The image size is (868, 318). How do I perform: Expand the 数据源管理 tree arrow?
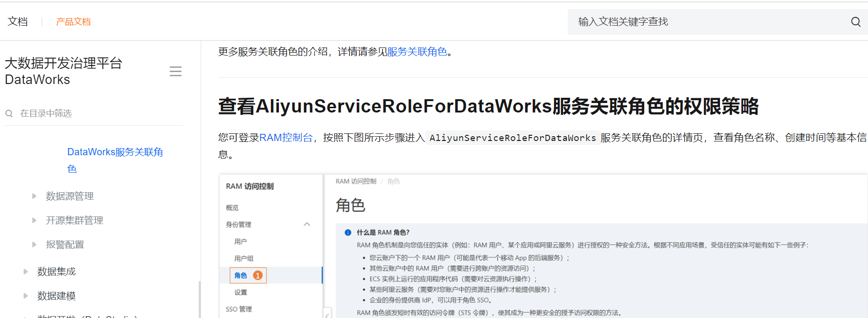pos(34,196)
